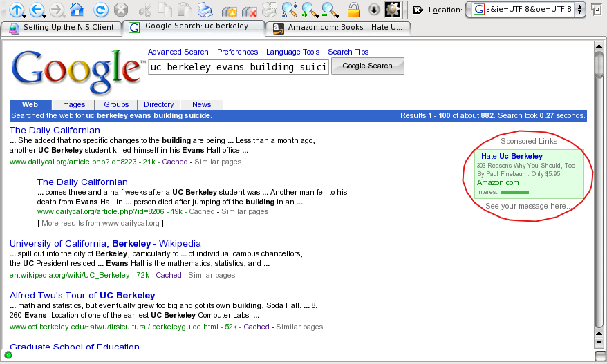Go to the Home page icon

coord(77,9)
